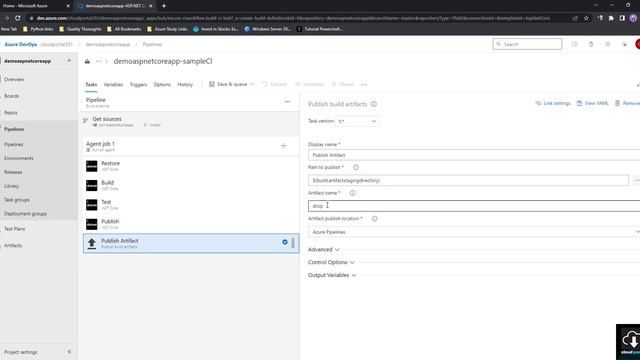Open Deployment groups in the sidebar
The width and height of the screenshot is (640, 360).
(x=25, y=214)
